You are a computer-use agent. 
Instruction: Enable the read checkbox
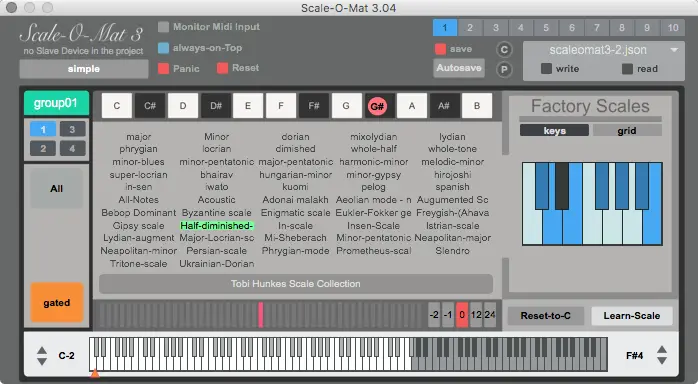[627, 69]
